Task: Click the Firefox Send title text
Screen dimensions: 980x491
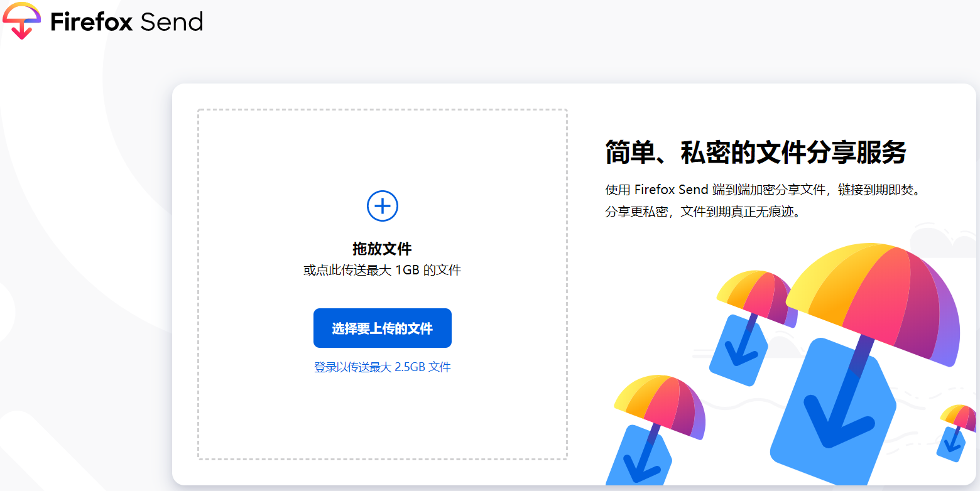Action: pyautogui.click(x=127, y=22)
